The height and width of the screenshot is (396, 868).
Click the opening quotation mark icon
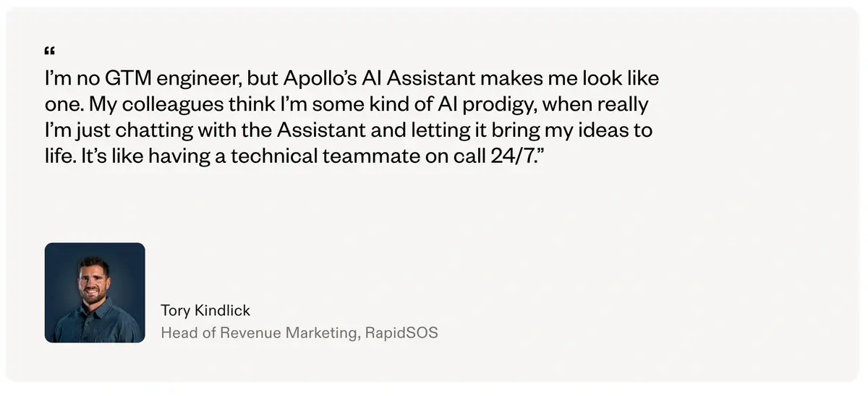(x=50, y=51)
